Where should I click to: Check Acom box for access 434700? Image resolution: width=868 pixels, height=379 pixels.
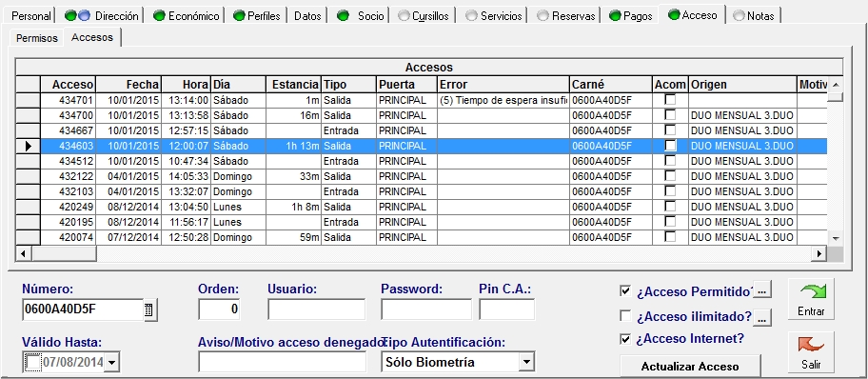click(670, 115)
